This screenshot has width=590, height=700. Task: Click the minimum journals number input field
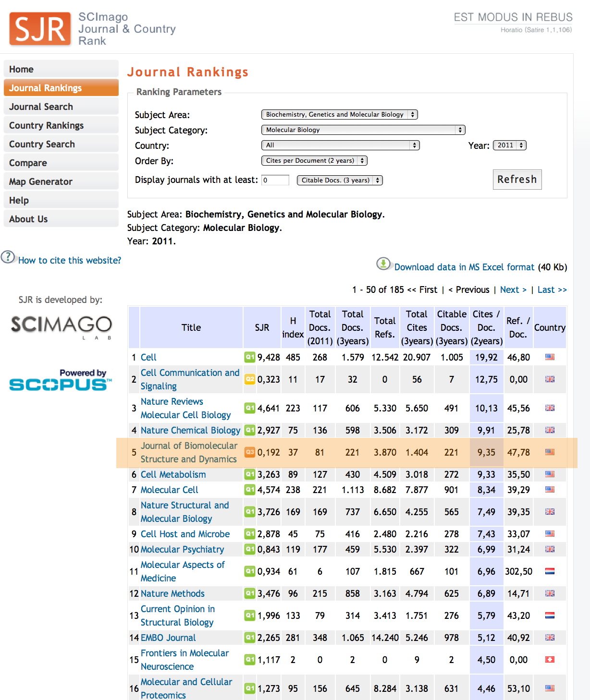(275, 181)
